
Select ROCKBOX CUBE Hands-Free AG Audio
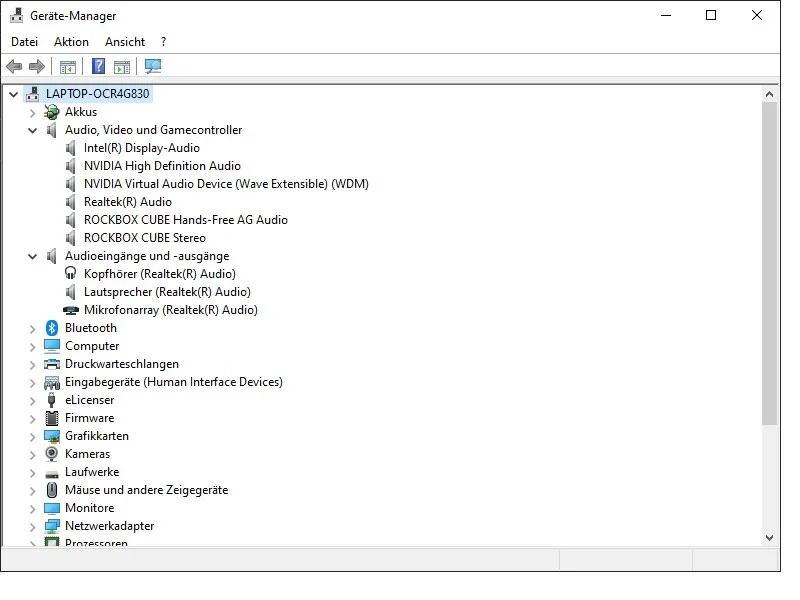pyautogui.click(x=186, y=220)
